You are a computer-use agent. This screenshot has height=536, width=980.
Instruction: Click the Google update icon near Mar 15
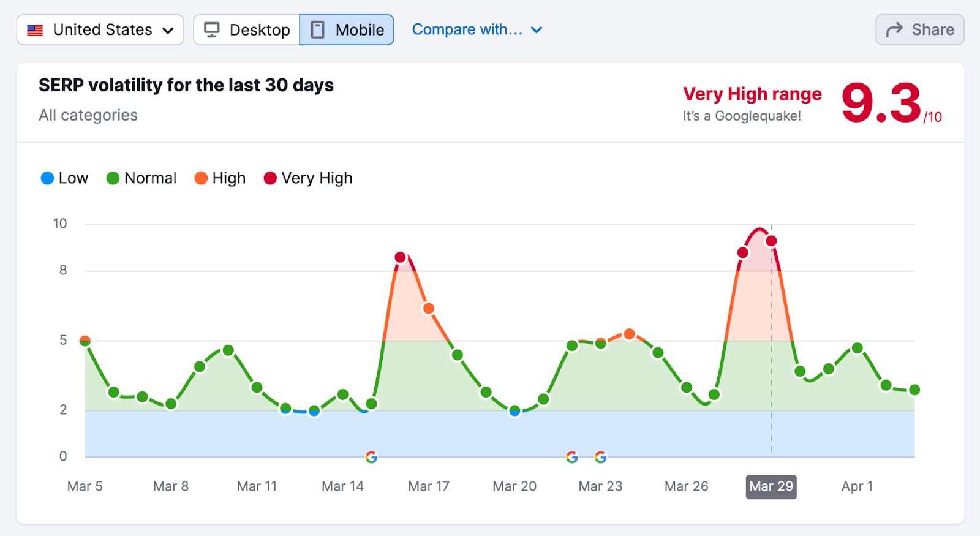coord(371,457)
